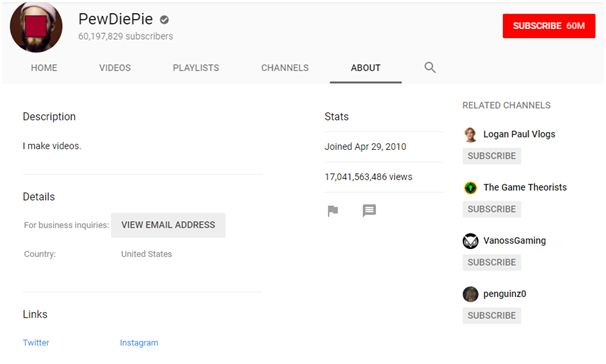Open the VanossGaming owl logo icon
Viewport: 606px width, 364px height.
[470, 241]
